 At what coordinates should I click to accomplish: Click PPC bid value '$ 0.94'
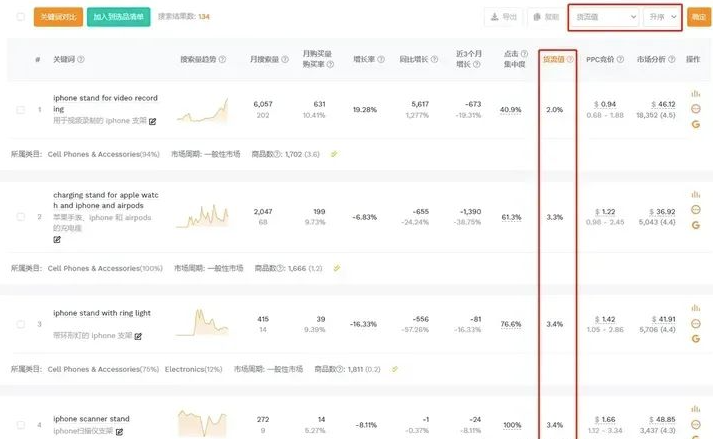[x=605, y=104]
